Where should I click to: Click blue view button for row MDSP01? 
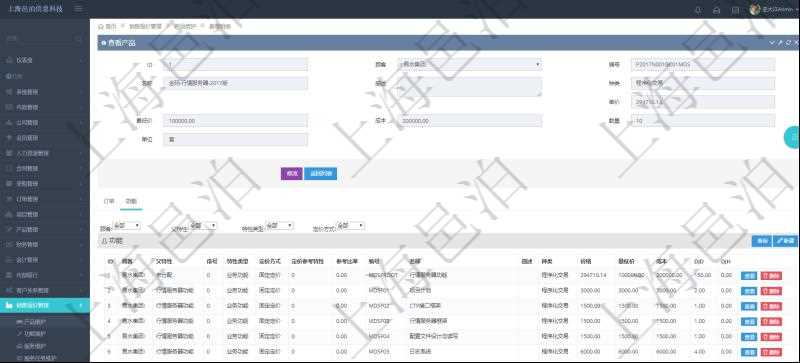click(x=749, y=291)
